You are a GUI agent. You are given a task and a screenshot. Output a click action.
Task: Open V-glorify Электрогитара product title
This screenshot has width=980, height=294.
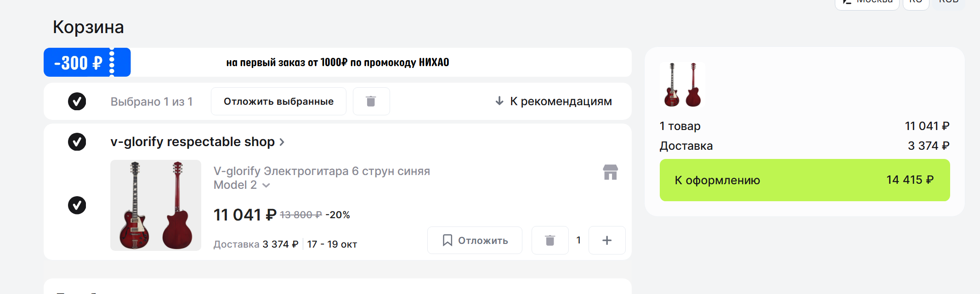(x=322, y=178)
